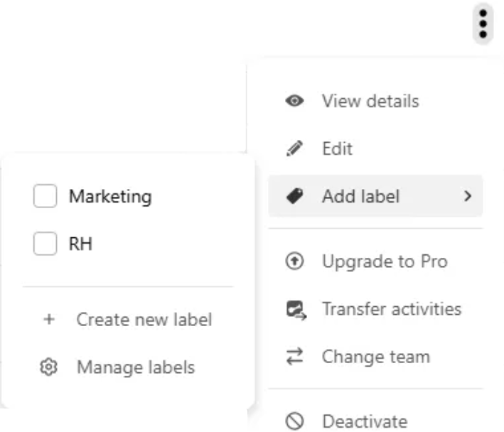Viewport: 504px width, 432px height.
Task: Choose the Edit menu entry text
Action: 337,150
